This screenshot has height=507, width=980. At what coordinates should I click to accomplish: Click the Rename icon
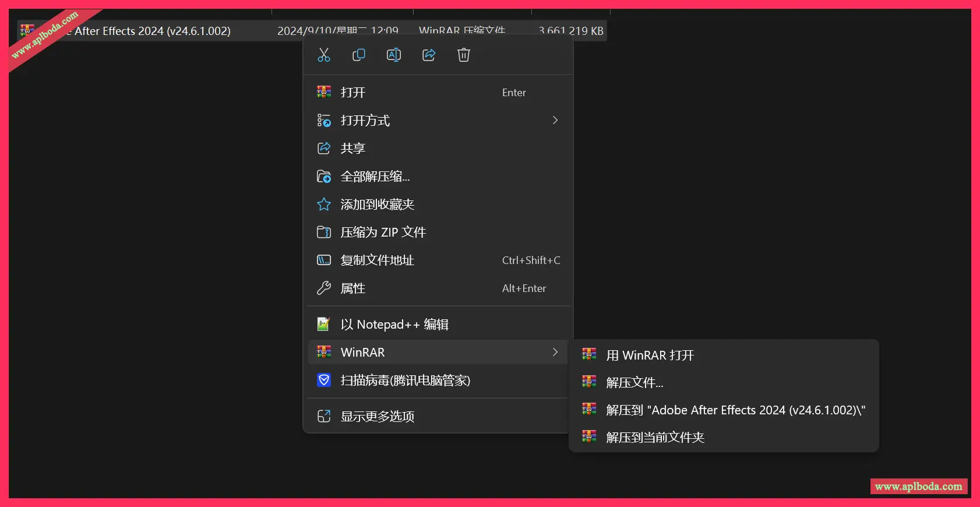[x=394, y=55]
